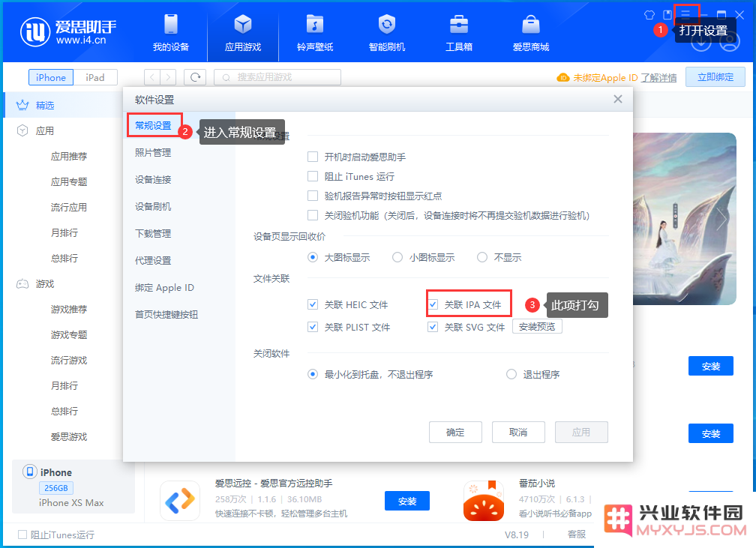Screen dimensions: 756x548
Task: Toggle 验机报告异常时按钮显示红点 checkbox
Action: coord(313,196)
